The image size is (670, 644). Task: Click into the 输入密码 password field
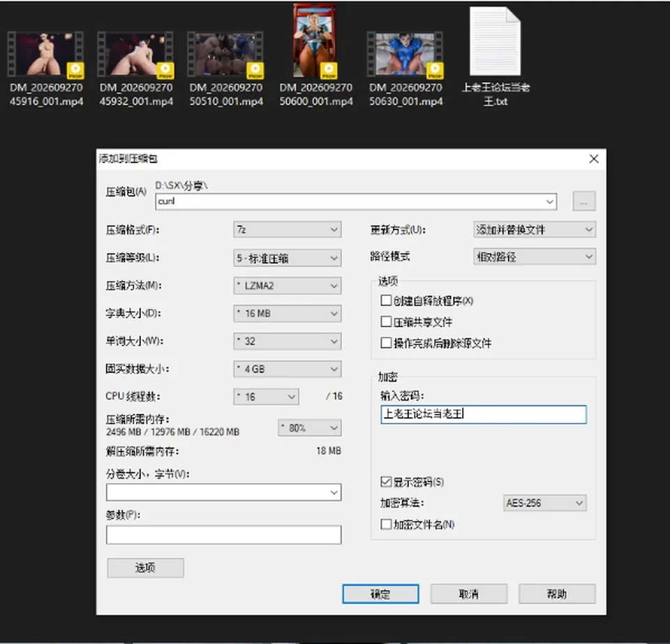[483, 414]
